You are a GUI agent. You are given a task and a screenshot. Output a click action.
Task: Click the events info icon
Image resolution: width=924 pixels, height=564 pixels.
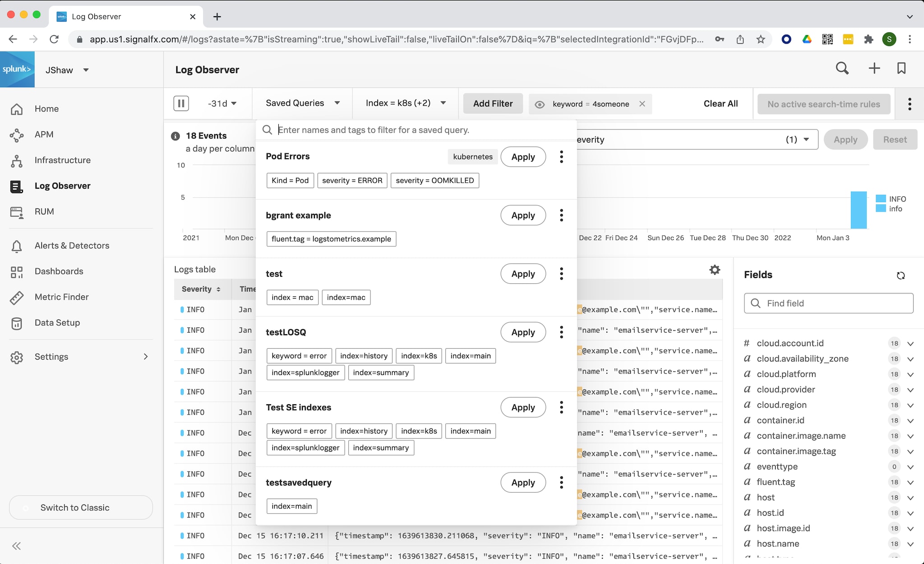click(x=176, y=136)
